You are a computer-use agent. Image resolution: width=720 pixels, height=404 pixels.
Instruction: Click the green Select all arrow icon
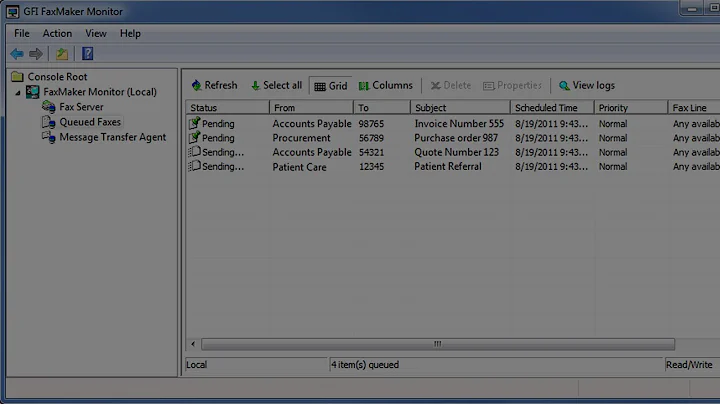(255, 85)
